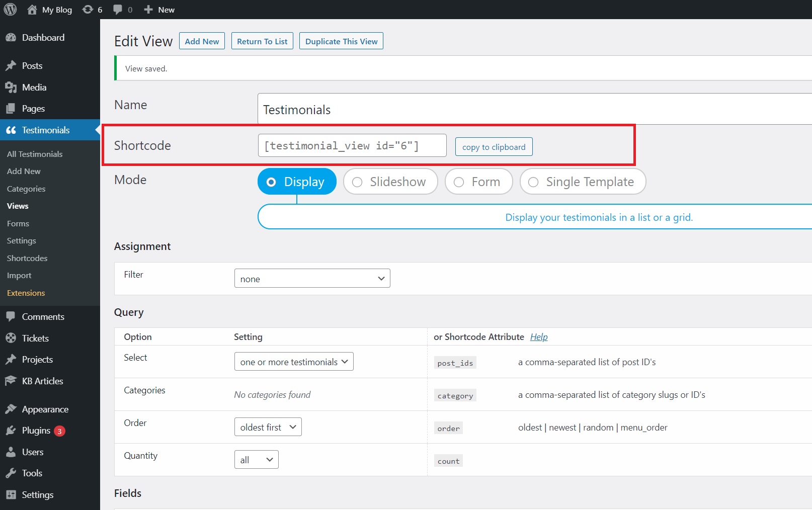
Task: Open the Help link by Shortcode Attribute
Action: [539, 337]
